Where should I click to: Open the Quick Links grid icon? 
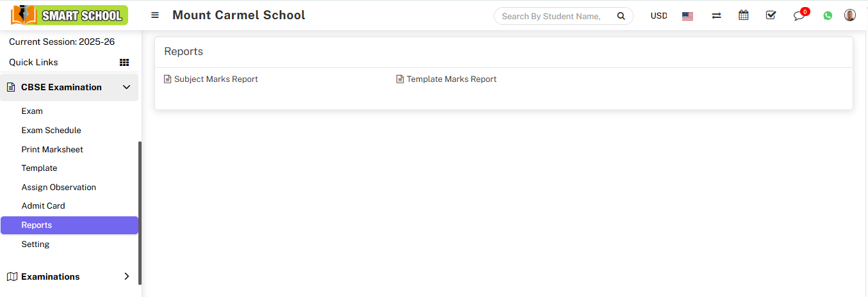coord(124,63)
